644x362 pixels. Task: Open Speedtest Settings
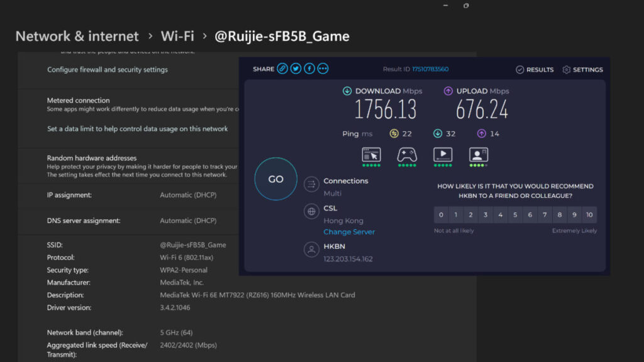pos(583,70)
